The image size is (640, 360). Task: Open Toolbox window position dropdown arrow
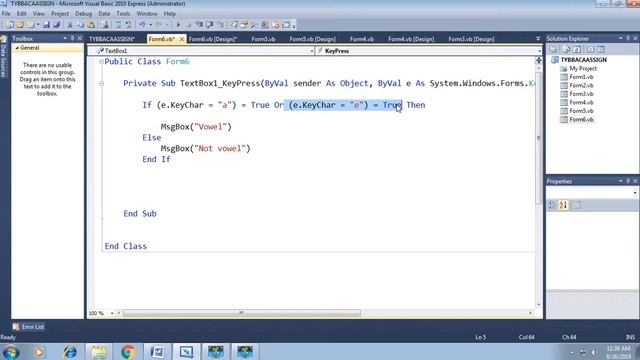point(65,38)
